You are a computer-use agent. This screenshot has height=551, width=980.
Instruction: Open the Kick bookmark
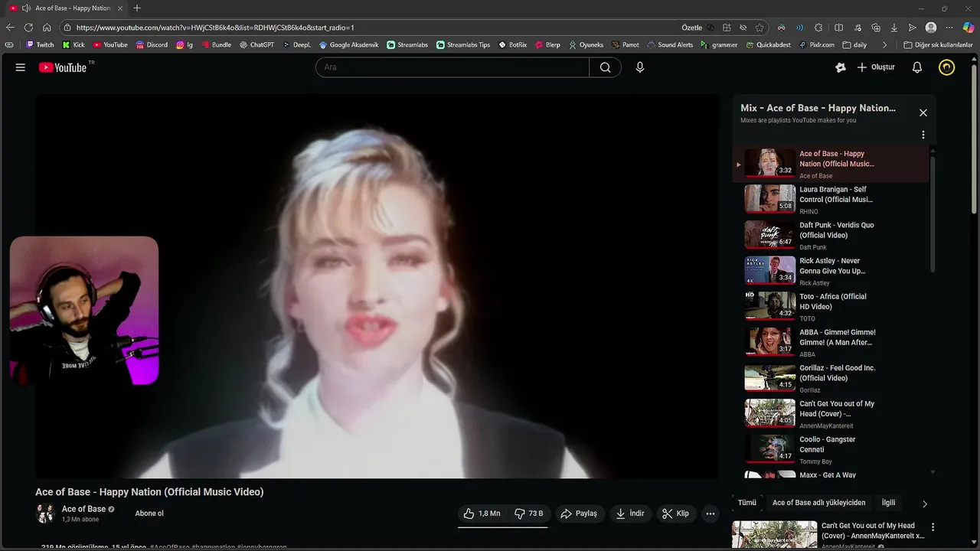73,45
